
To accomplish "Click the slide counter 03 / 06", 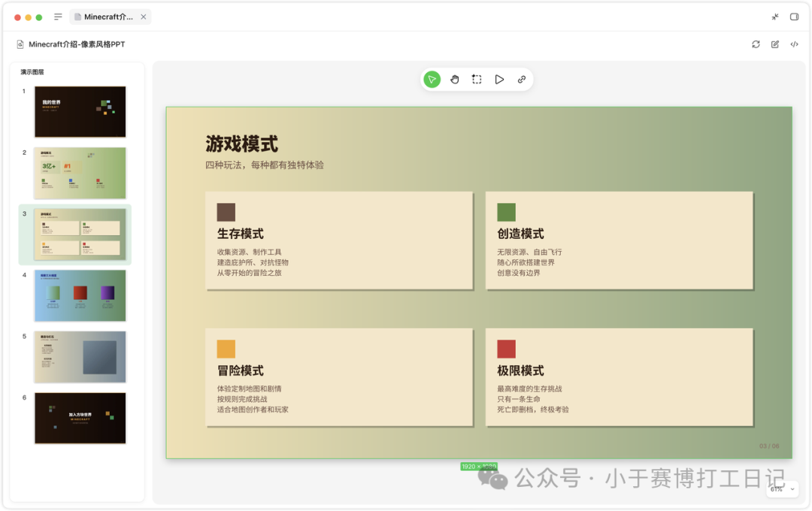I will (x=769, y=446).
